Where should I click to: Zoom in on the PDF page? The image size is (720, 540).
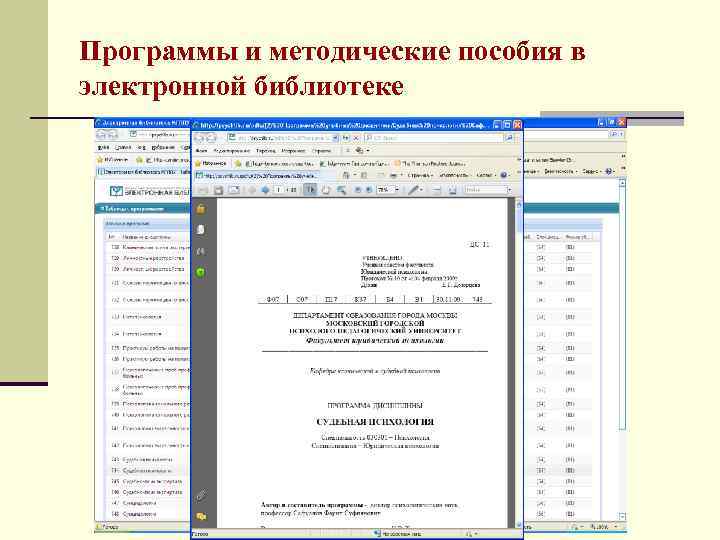(368, 190)
